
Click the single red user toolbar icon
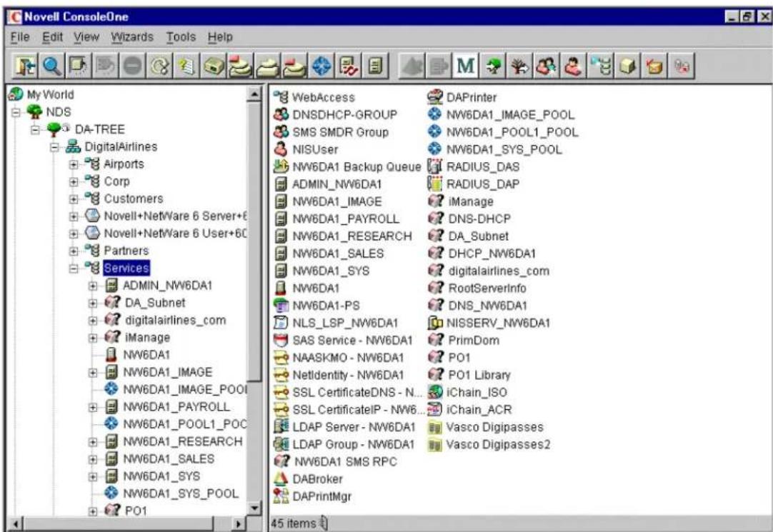573,66
